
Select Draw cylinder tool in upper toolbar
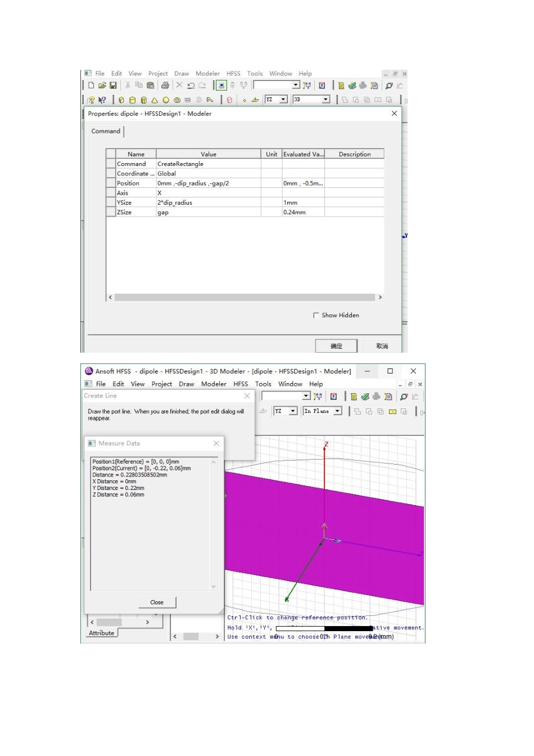[x=133, y=100]
